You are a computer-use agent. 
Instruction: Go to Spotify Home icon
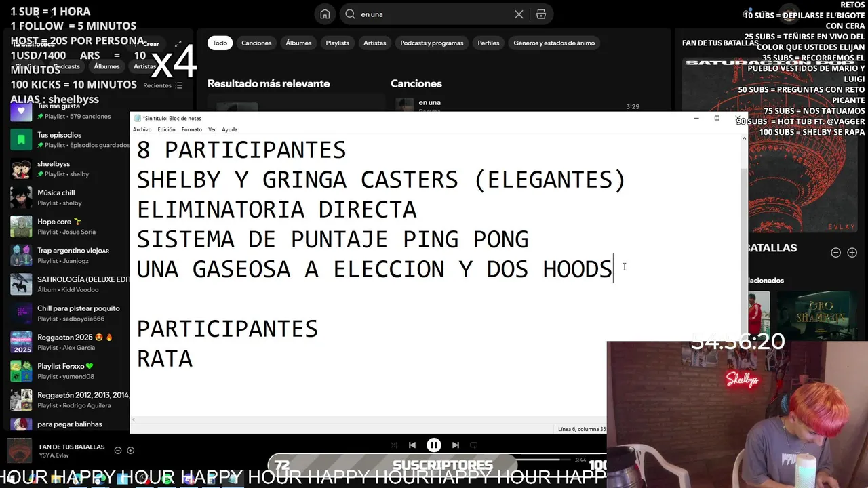[325, 14]
